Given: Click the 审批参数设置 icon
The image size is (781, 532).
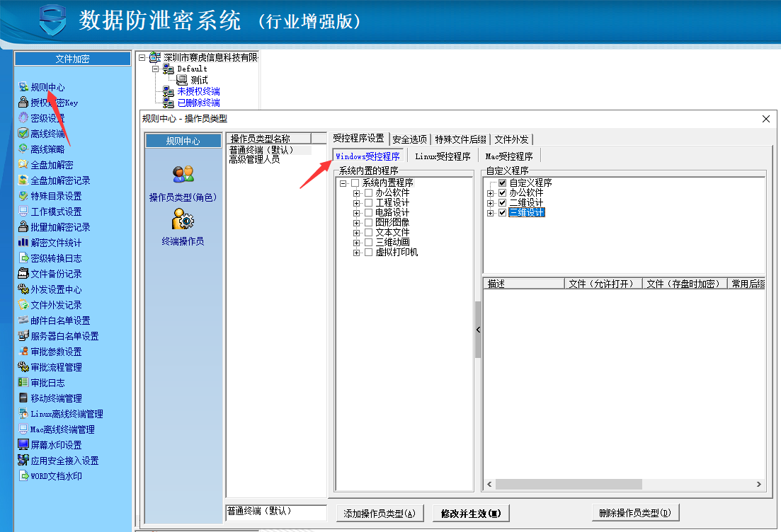Looking at the screenshot, I should (23, 352).
